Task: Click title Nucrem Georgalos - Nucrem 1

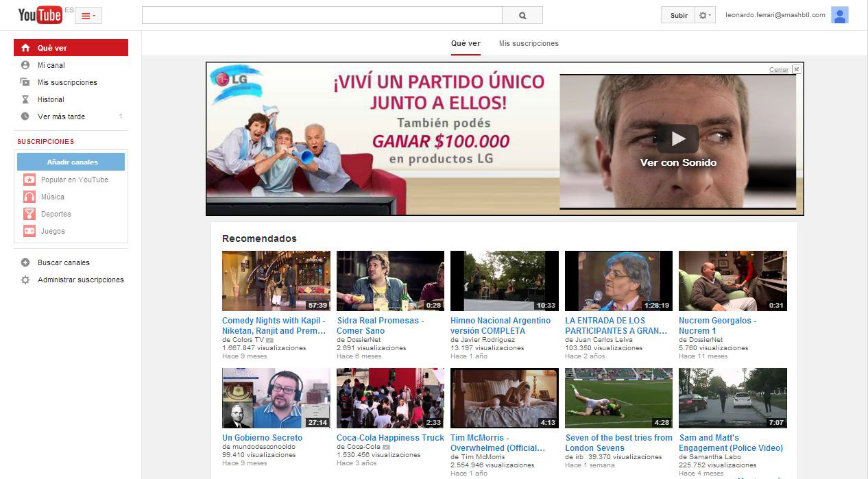Action: tap(718, 326)
